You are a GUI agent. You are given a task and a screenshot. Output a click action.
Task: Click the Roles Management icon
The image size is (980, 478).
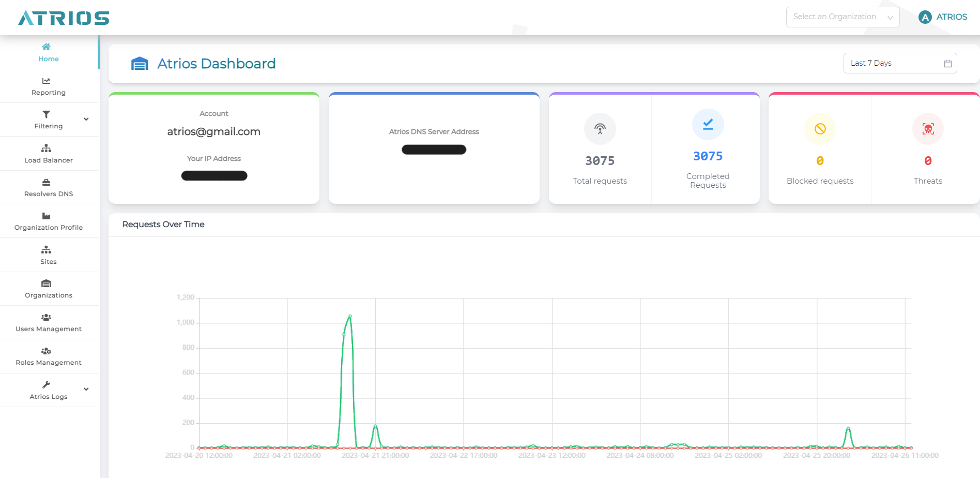(46, 351)
